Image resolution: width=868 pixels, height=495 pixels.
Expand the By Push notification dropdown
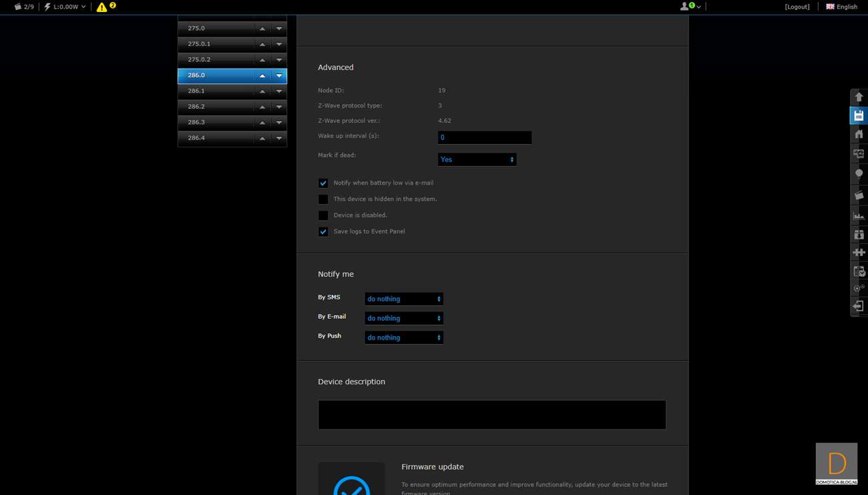pos(403,338)
